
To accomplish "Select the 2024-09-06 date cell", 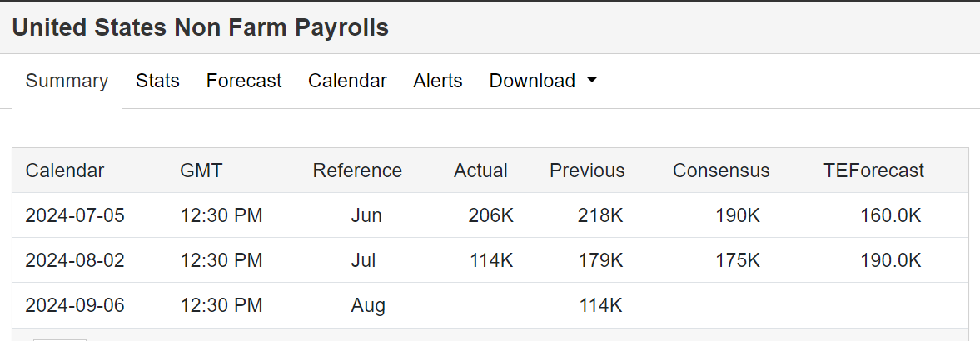I will point(75,305).
